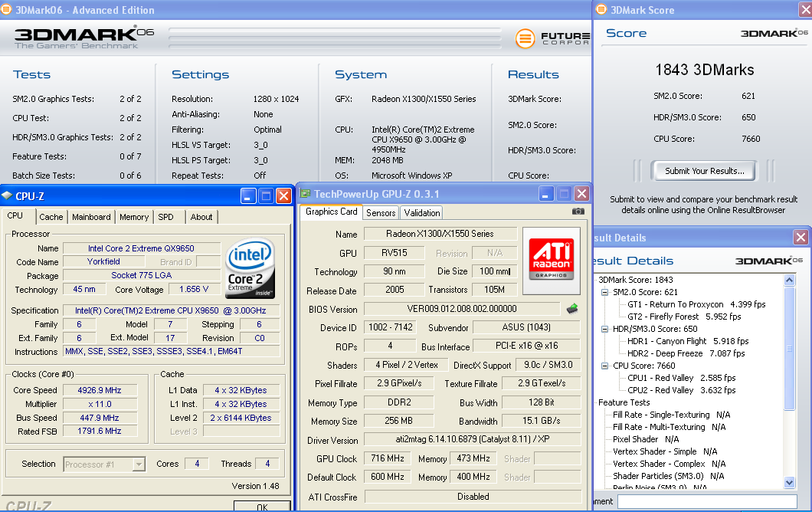This screenshot has height=512, width=812.
Task: Open the Processor #1 selection dropdown
Action: point(138,464)
